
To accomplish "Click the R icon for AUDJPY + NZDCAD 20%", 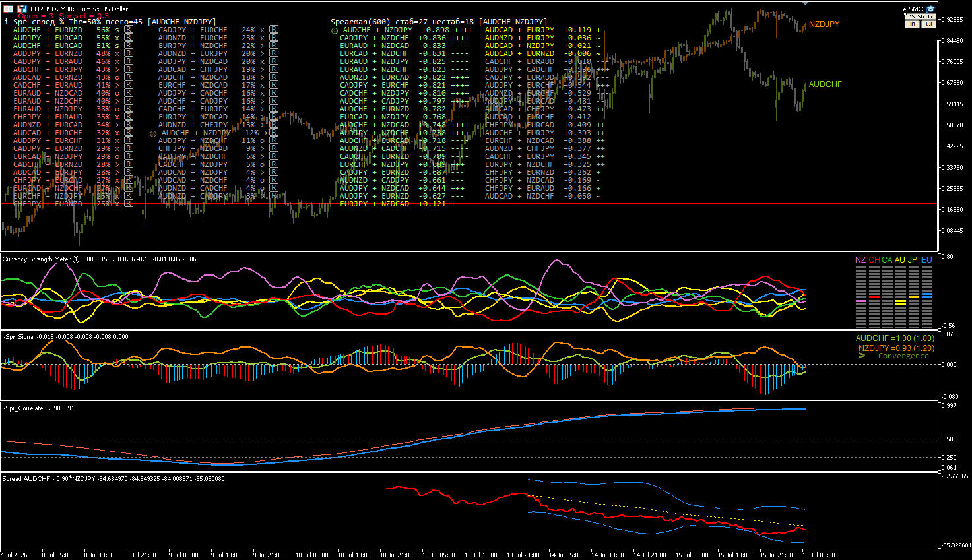I will pyautogui.click(x=274, y=61).
